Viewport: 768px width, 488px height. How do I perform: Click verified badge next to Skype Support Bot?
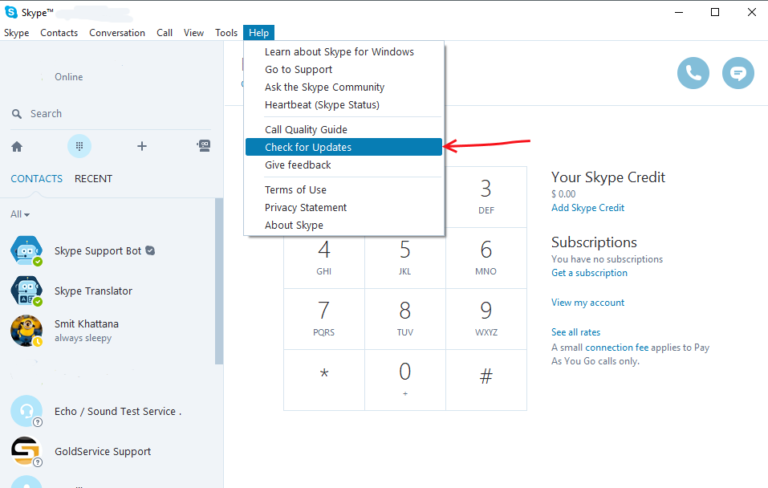click(x=150, y=250)
